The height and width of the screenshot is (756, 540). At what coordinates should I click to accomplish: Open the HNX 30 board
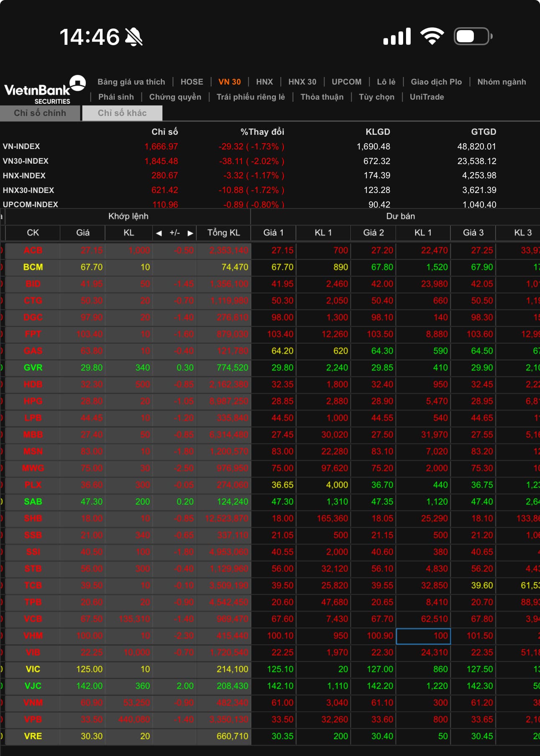click(302, 82)
